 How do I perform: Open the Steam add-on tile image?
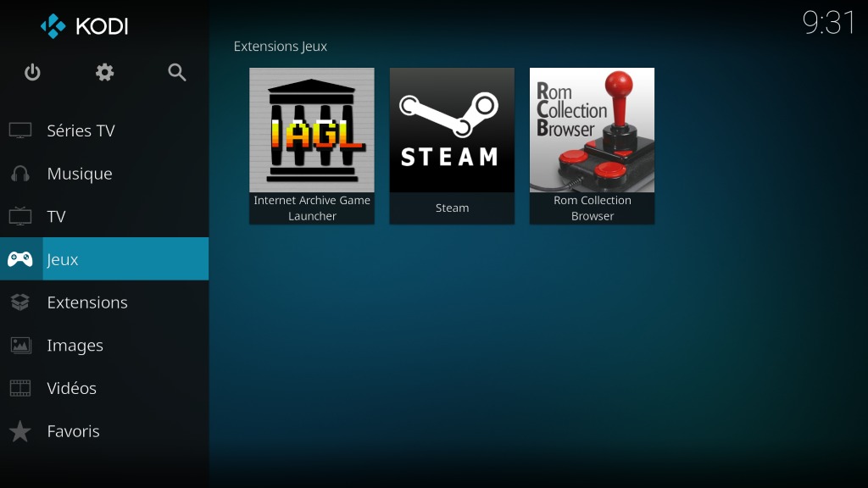[x=452, y=130]
